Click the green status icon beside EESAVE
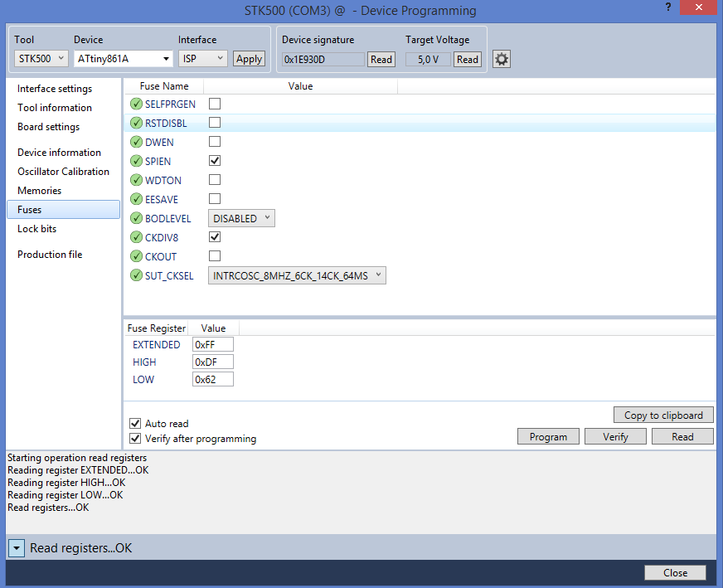This screenshot has width=723, height=588. [x=136, y=199]
